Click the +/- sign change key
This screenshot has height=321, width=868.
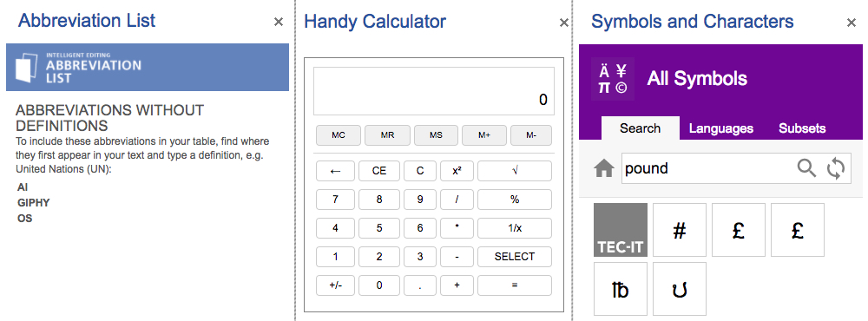335,285
